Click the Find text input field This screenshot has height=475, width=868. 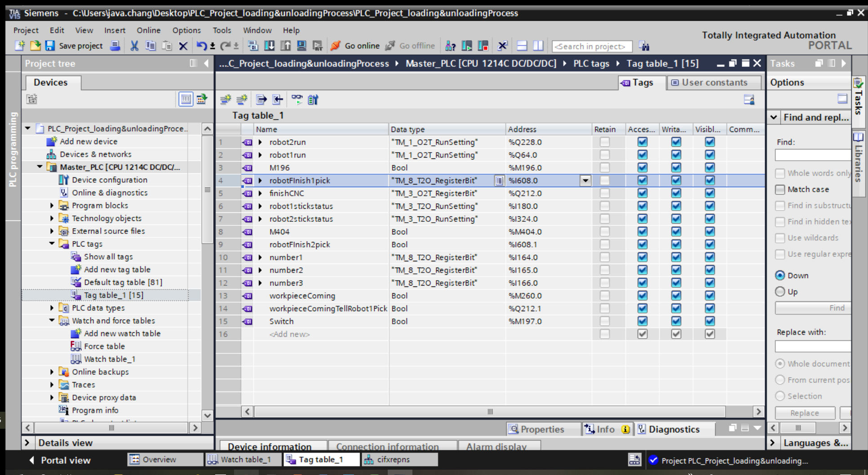813,155
